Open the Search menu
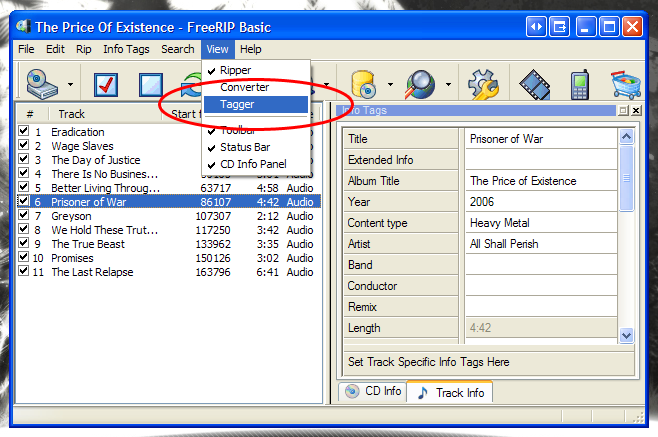Image resolution: width=658 pixels, height=437 pixels. 178,49
